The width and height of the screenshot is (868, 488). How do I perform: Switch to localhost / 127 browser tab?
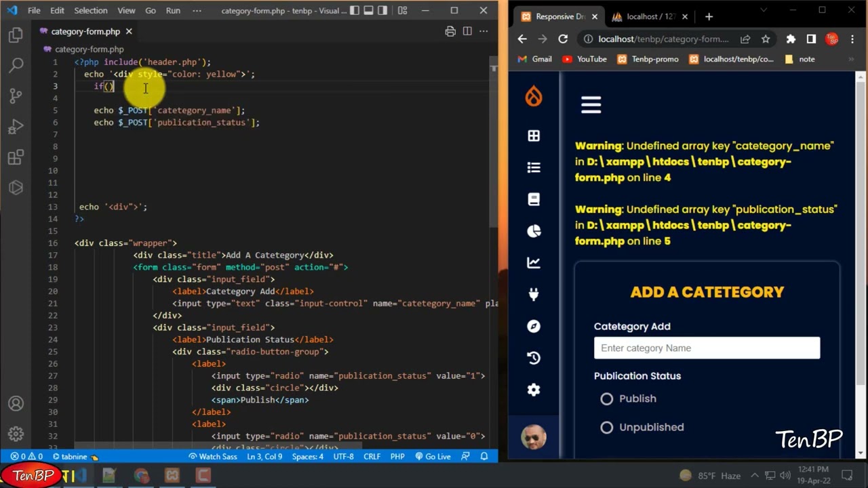pyautogui.click(x=648, y=16)
